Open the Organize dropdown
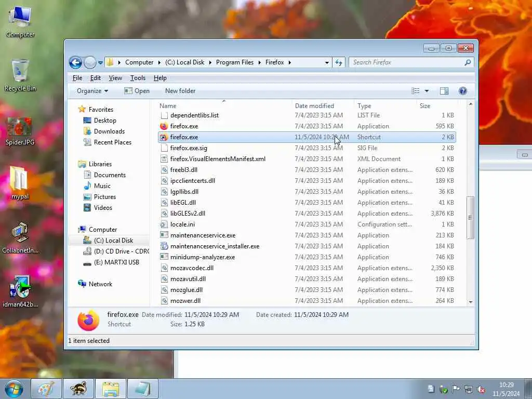The width and height of the screenshot is (532, 399). tap(92, 91)
